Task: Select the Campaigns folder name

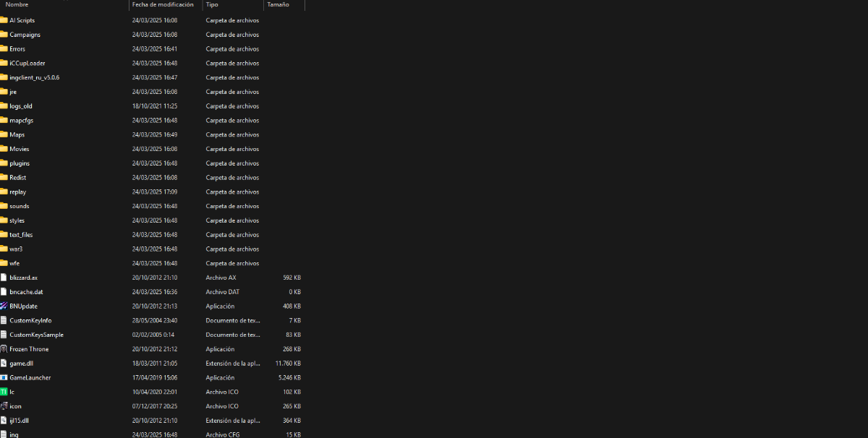Action: click(25, 35)
